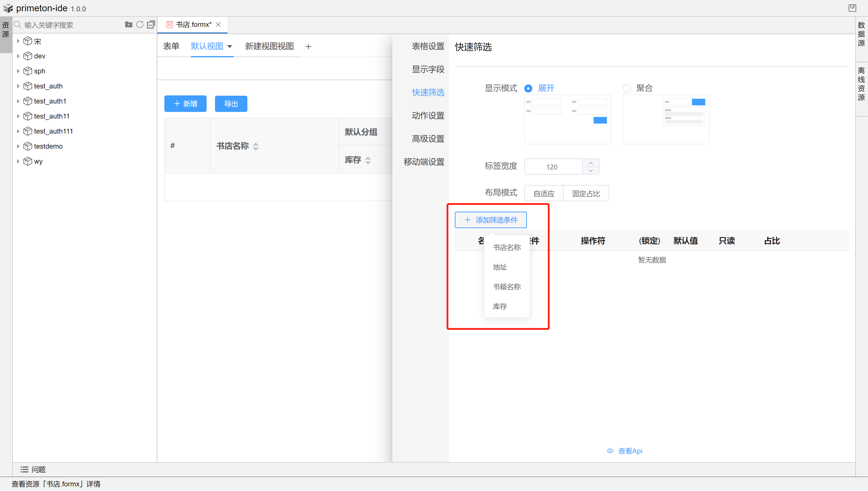Click the 导出 button
The height and width of the screenshot is (491, 868).
(231, 104)
